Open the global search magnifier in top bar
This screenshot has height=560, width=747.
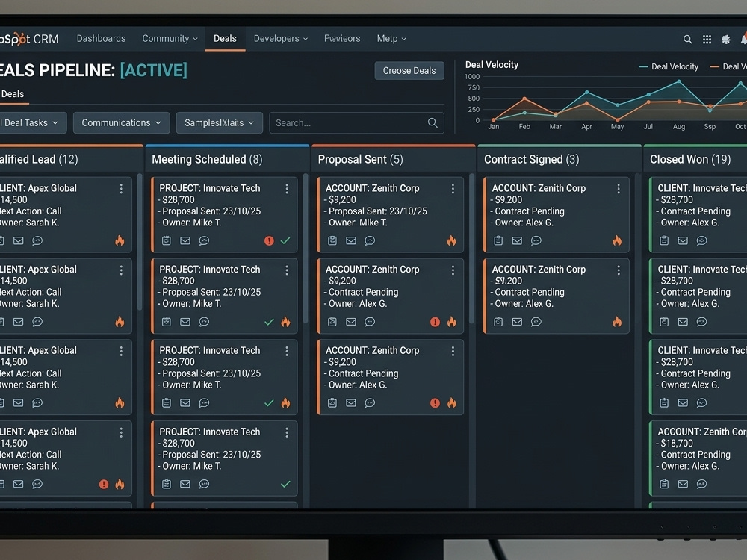tap(687, 39)
